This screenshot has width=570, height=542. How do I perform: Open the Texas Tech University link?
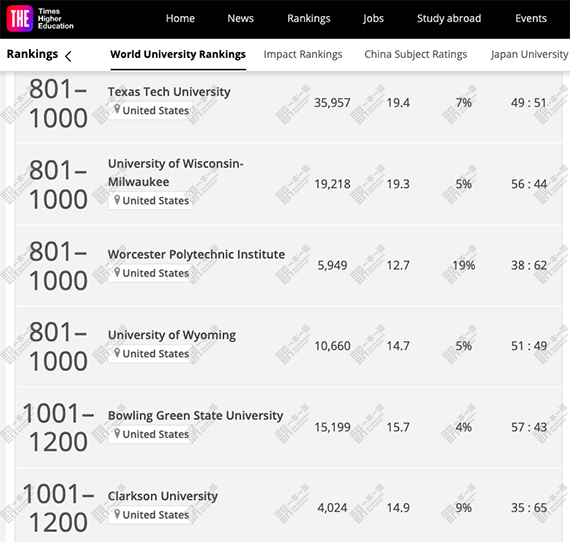tap(169, 92)
